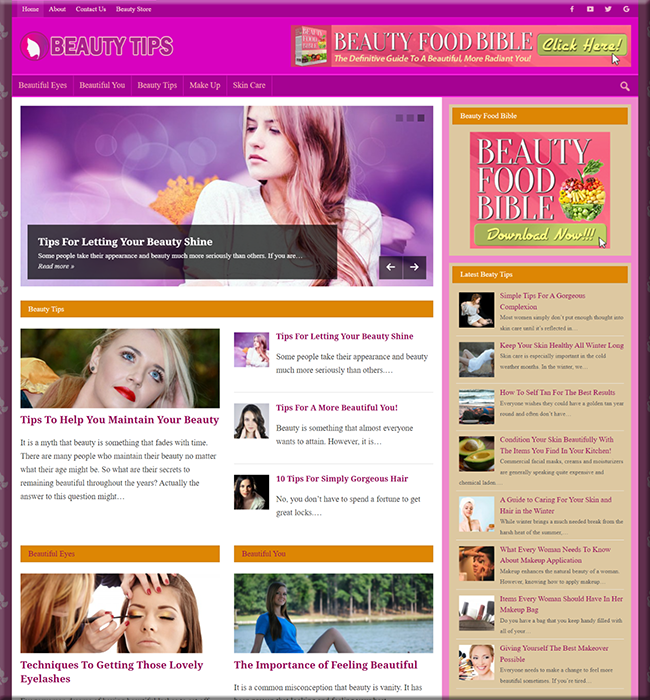
Task: Click thumbnail for Simple Tips For A Gorgeous Complexion
Action: pos(476,310)
